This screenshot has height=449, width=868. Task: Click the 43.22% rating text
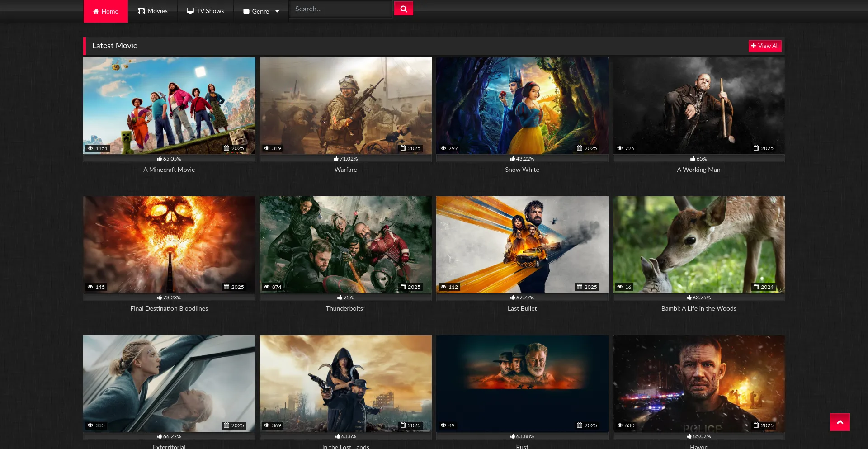[x=525, y=159]
